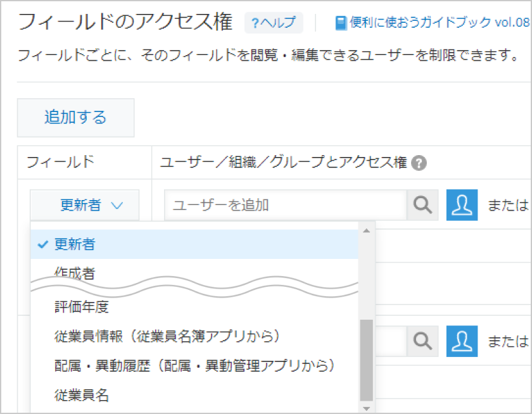Select the checked 更新者 option in list
The height and width of the screenshot is (414, 532).
(194, 244)
